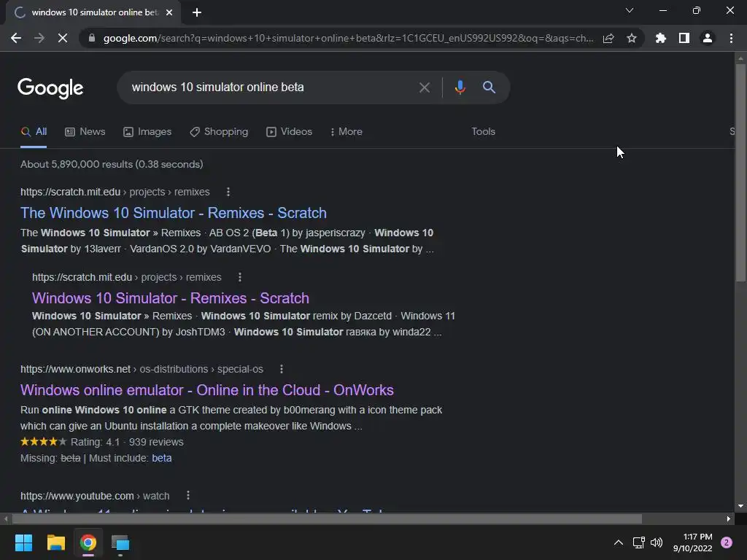Click the Chrome icon on the taskbar

tap(88, 542)
